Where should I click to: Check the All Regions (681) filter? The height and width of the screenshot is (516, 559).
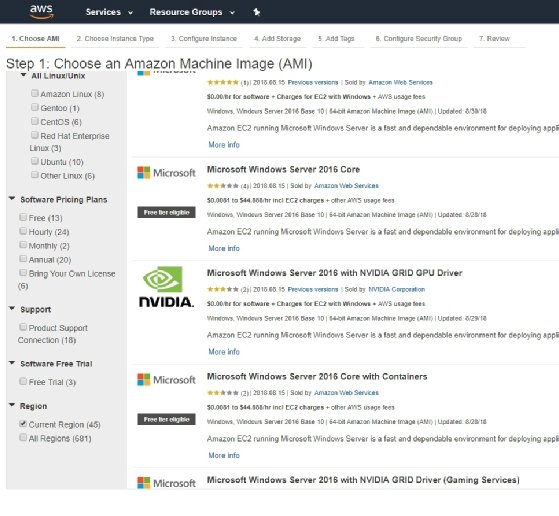(x=23, y=437)
